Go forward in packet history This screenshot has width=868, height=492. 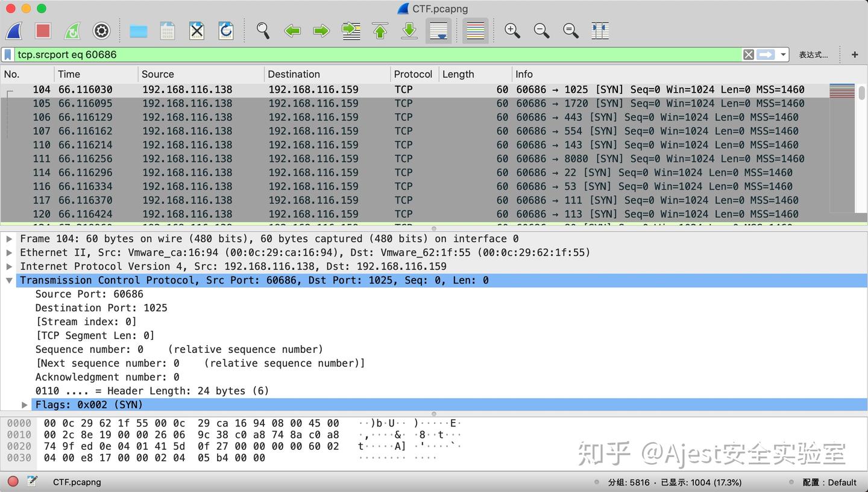point(321,31)
